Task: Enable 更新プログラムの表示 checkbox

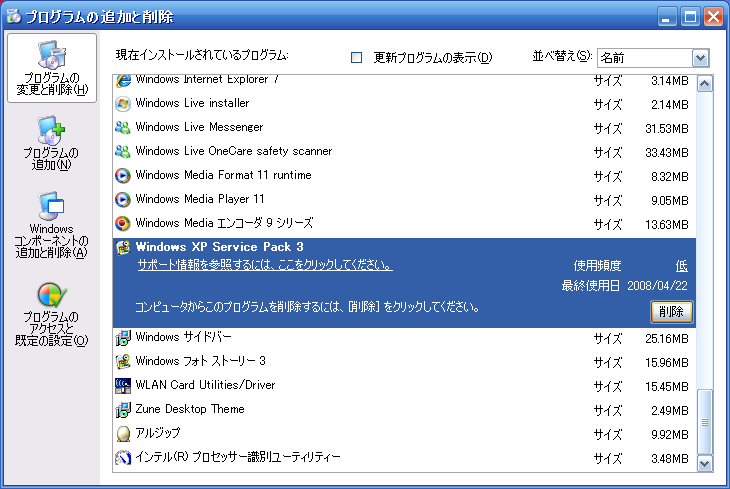Action: tap(356, 57)
